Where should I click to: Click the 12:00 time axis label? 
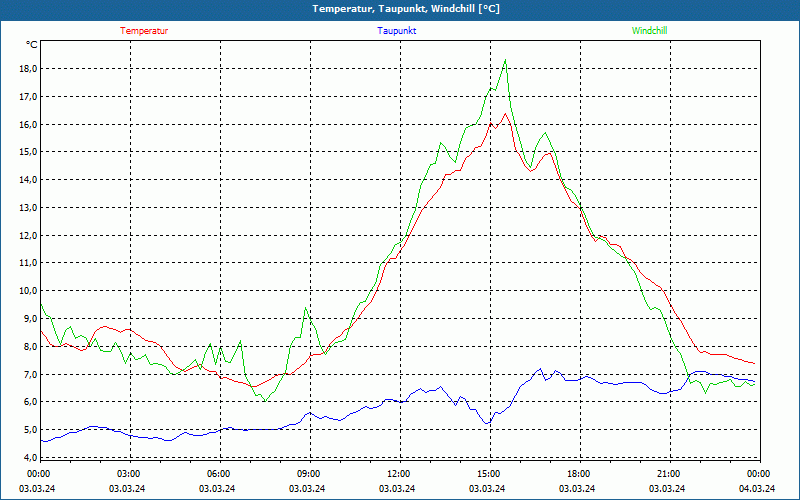click(x=399, y=474)
